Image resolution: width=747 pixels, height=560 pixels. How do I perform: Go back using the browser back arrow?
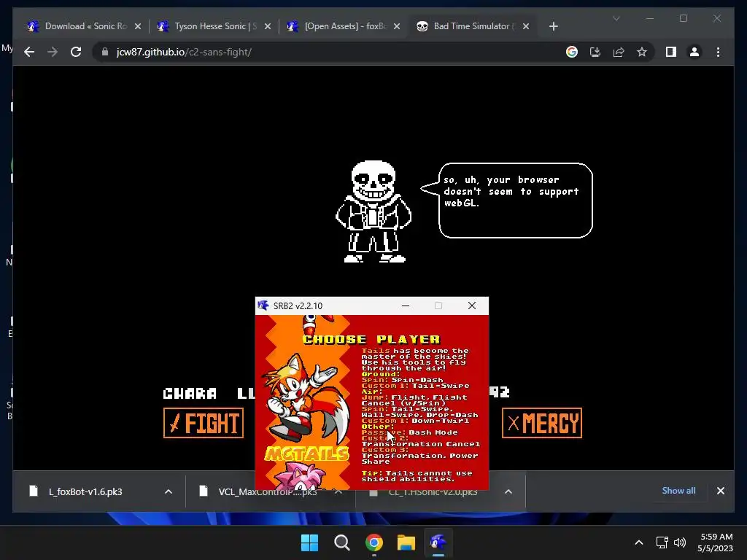29,52
